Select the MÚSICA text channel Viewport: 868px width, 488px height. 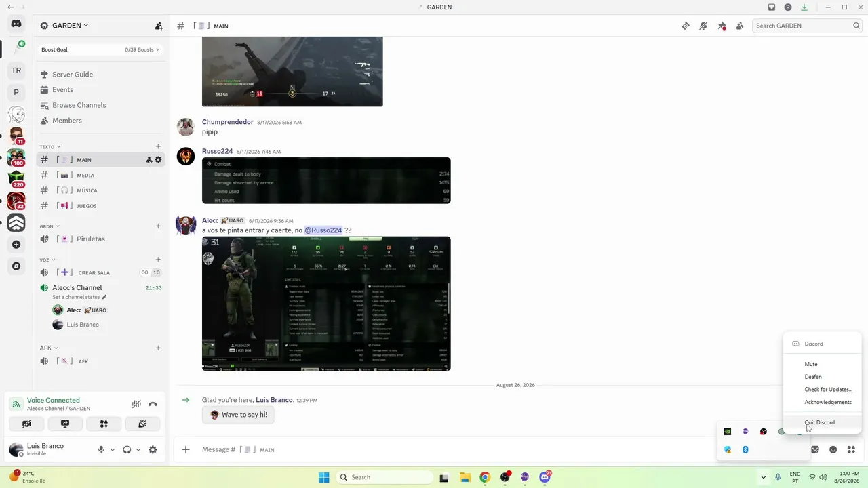tap(100, 190)
